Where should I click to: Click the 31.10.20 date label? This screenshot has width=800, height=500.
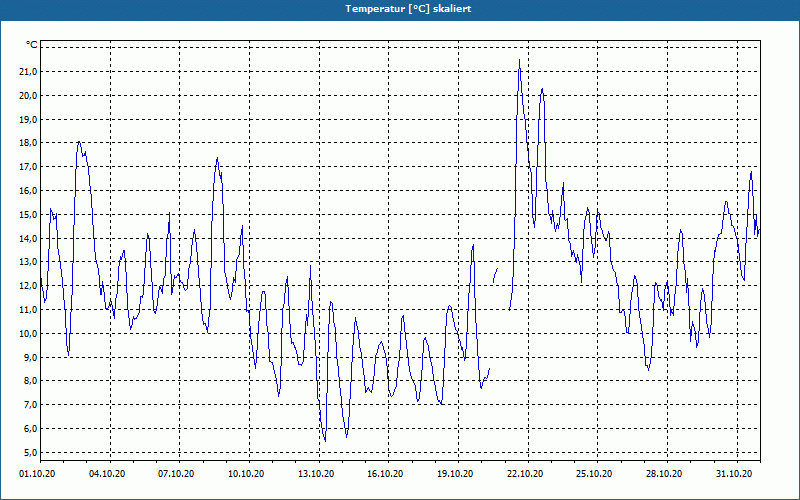(x=734, y=474)
